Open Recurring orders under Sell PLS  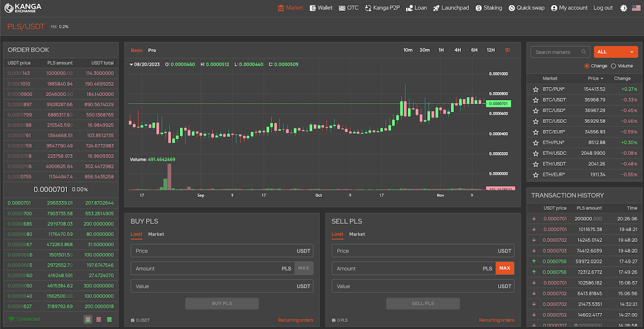(496, 320)
